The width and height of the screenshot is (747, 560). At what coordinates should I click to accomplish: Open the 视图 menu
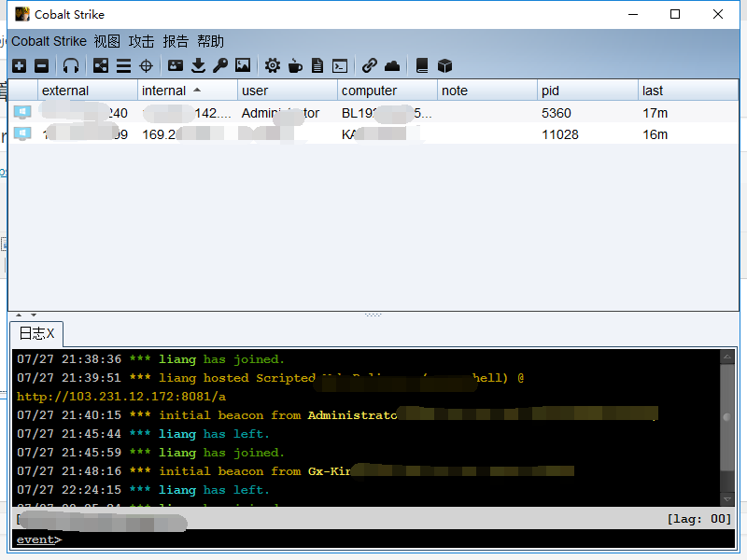[106, 41]
